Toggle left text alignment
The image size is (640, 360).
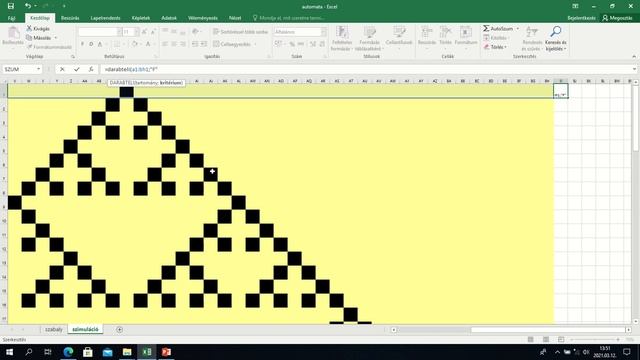tap(165, 44)
